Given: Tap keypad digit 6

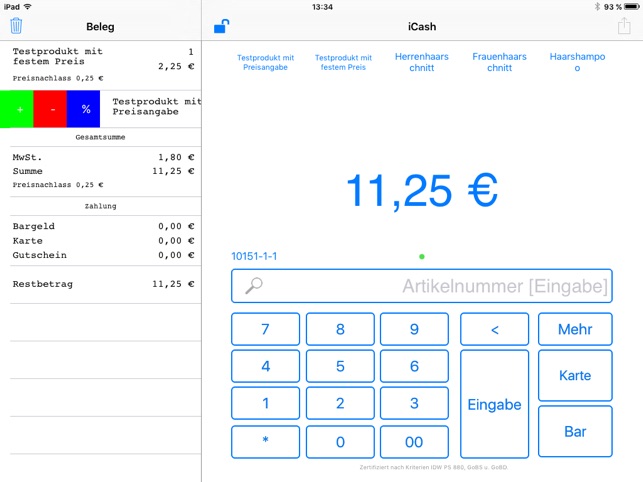Looking at the screenshot, I should coord(414,366).
